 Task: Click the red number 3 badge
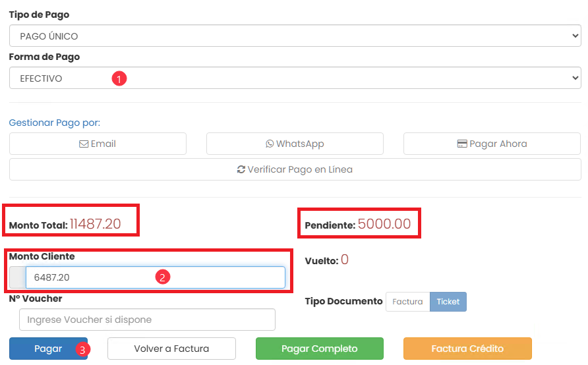82,349
